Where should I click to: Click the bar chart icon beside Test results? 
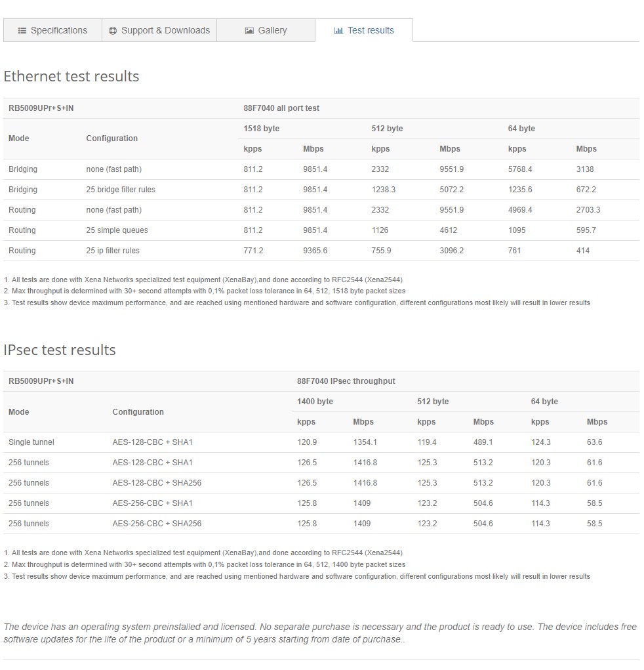pos(338,31)
